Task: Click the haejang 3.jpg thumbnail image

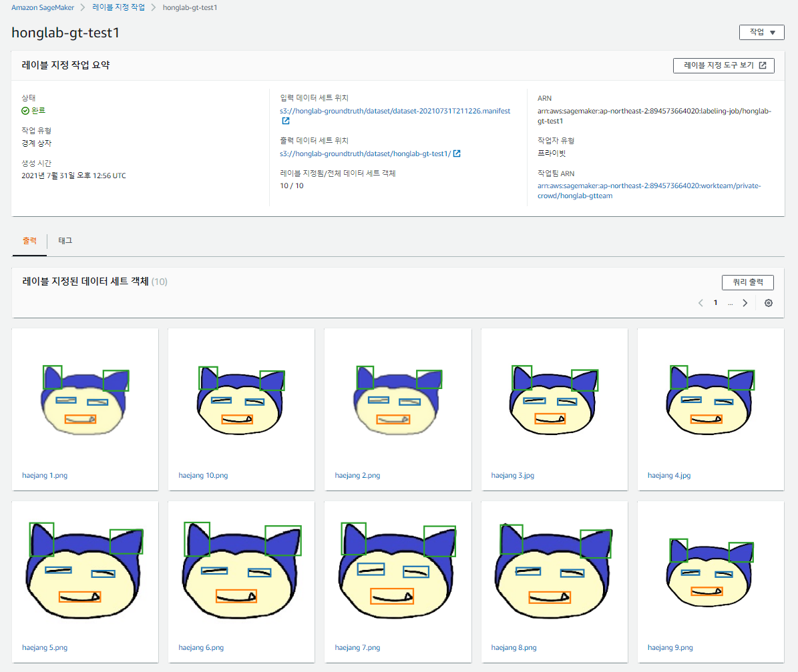Action: coord(554,399)
